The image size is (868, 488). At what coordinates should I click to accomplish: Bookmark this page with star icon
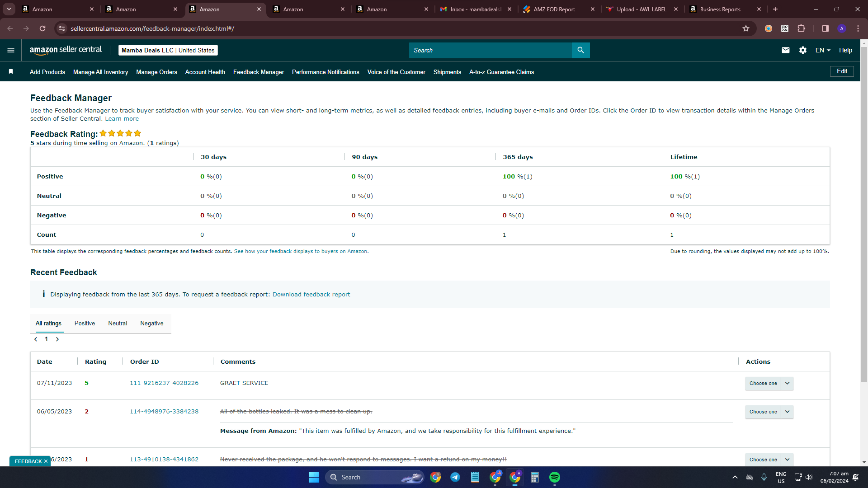point(746,28)
